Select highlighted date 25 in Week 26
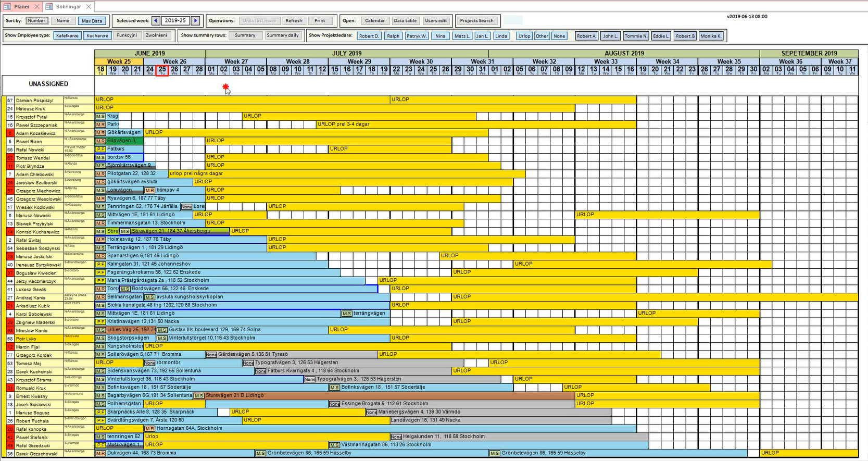 162,70
